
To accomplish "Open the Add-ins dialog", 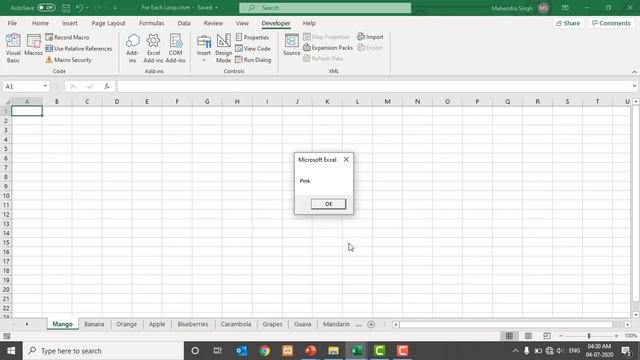I will pos(132,48).
